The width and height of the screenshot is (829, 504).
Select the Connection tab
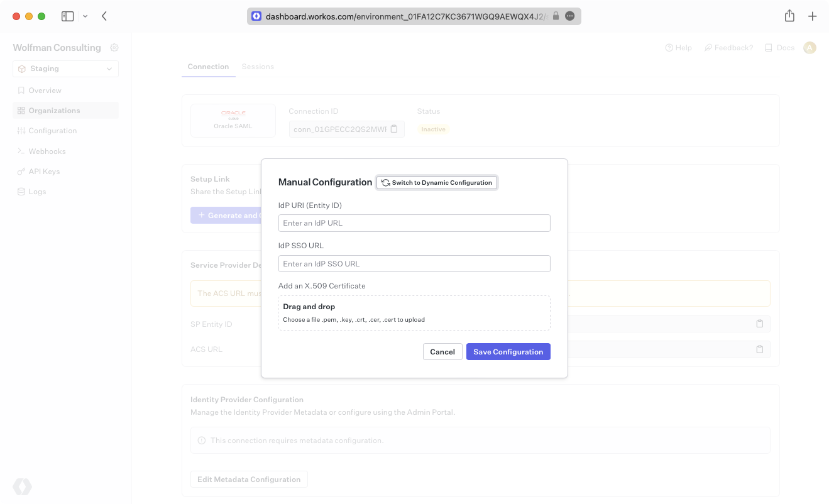(x=208, y=66)
